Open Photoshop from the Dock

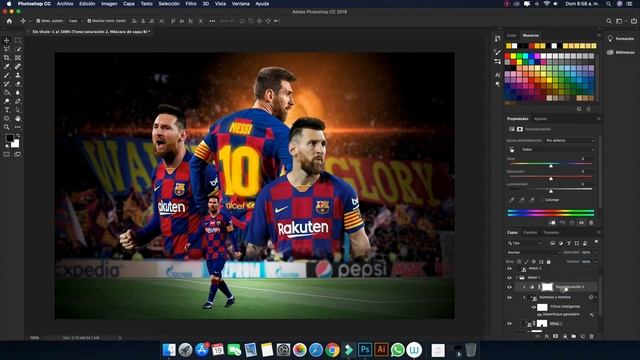click(364, 349)
